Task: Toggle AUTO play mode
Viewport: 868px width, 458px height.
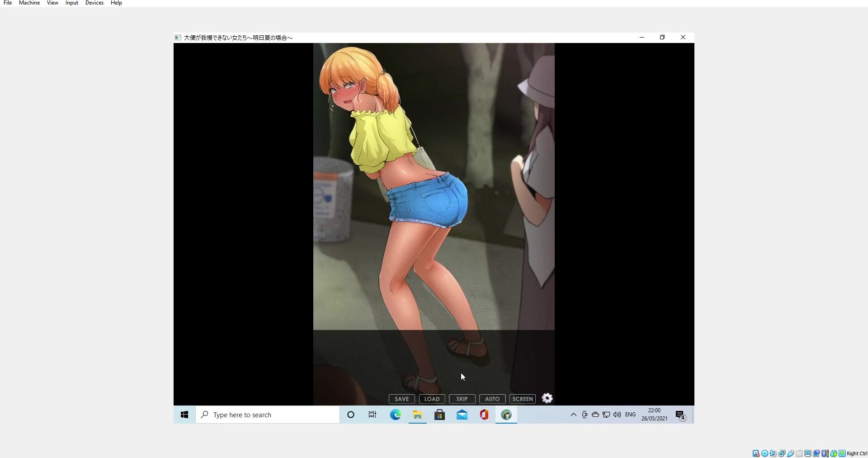Action: [492, 399]
